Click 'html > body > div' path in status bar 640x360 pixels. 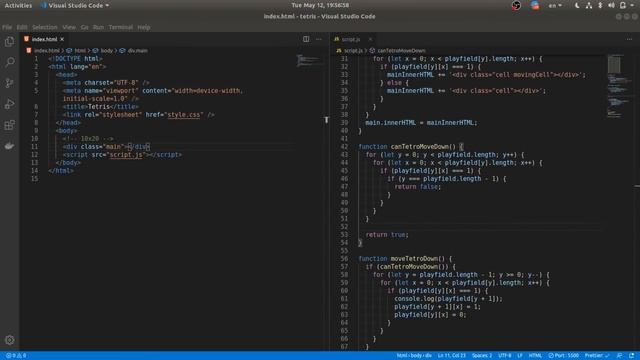coord(414,356)
